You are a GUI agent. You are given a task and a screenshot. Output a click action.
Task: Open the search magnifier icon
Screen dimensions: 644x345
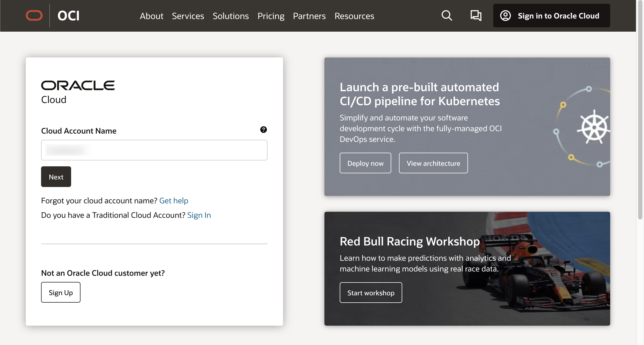[447, 16]
